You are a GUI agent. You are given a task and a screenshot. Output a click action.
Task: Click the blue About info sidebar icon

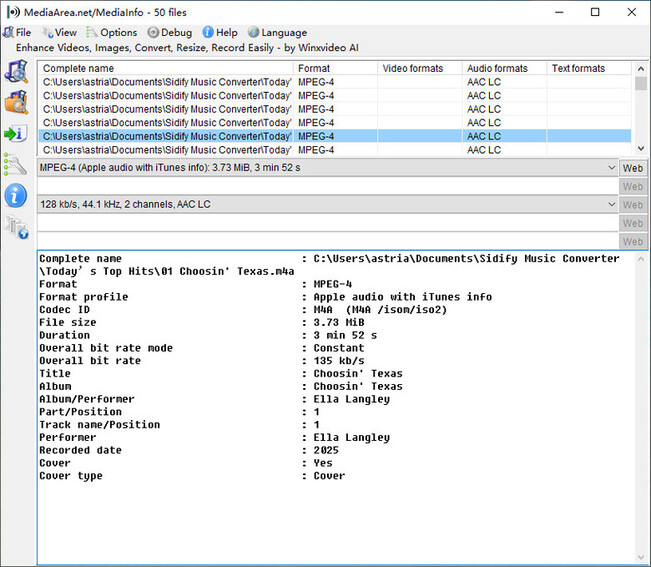point(16,196)
